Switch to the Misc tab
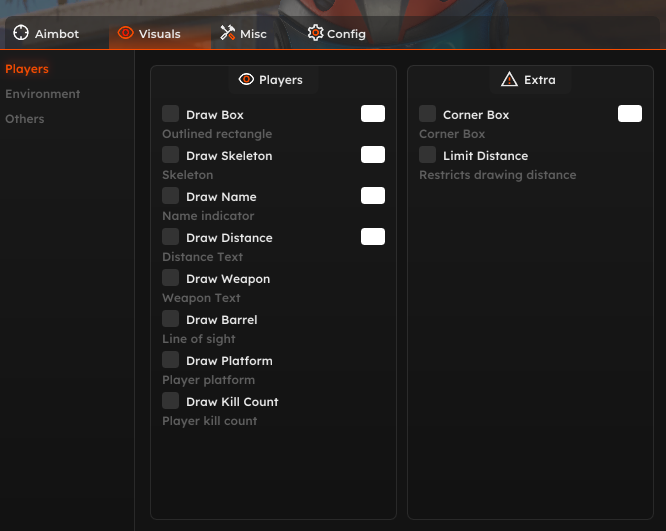Screen dimensions: 666x531 click(243, 33)
